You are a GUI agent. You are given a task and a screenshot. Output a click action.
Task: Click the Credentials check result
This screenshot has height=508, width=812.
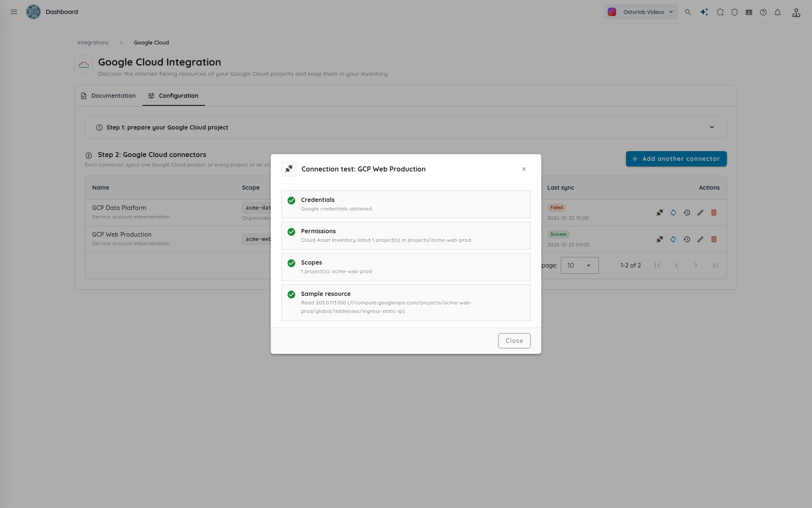(x=406, y=204)
